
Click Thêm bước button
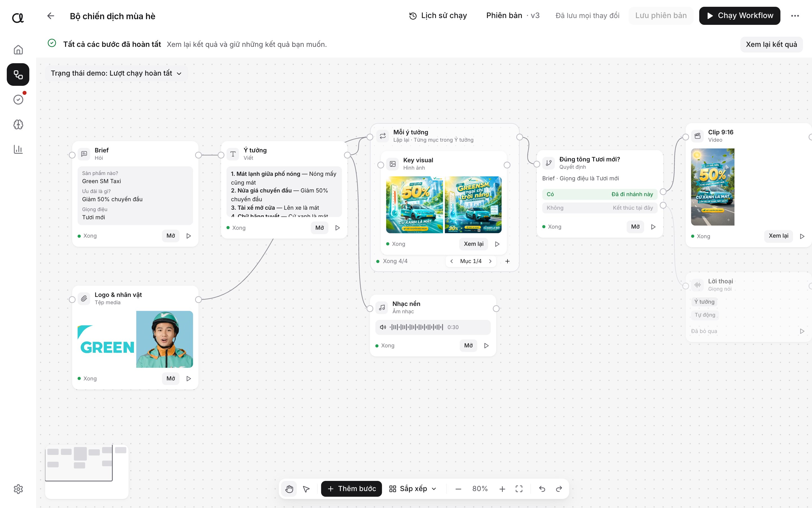click(x=351, y=489)
